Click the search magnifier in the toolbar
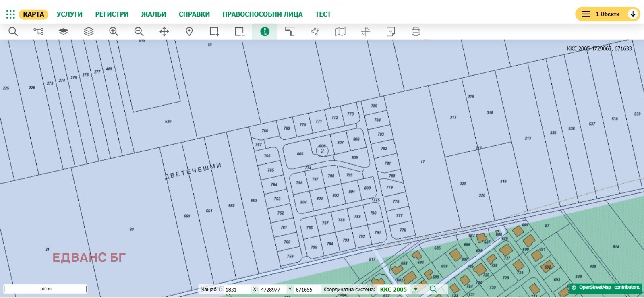 click(13, 31)
